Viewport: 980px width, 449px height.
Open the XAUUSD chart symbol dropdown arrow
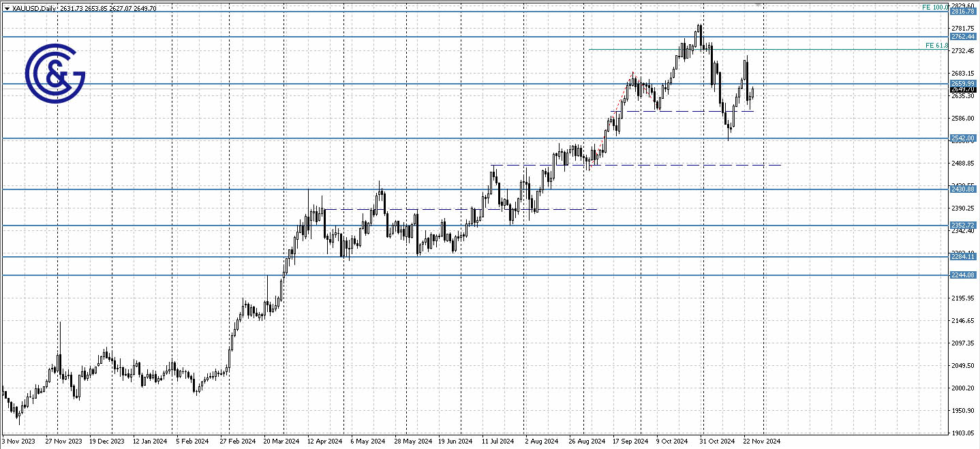[6, 7]
